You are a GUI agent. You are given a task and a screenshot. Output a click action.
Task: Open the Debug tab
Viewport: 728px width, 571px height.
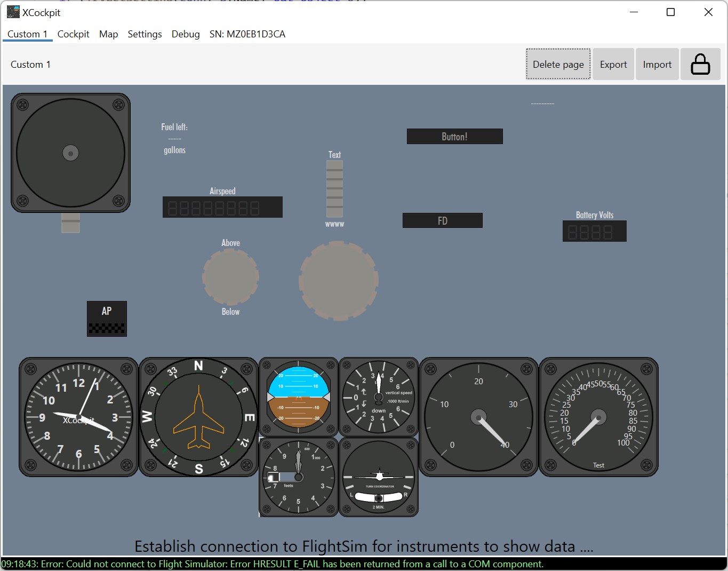point(186,34)
